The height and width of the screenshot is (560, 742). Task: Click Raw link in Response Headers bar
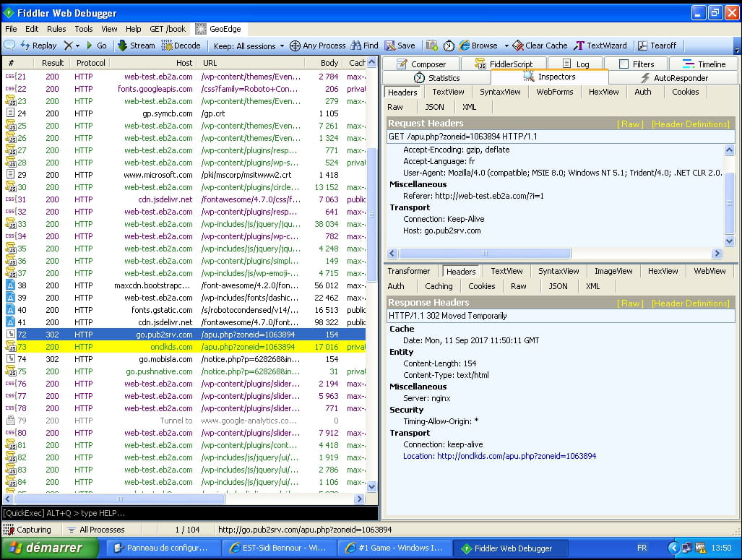coord(630,303)
